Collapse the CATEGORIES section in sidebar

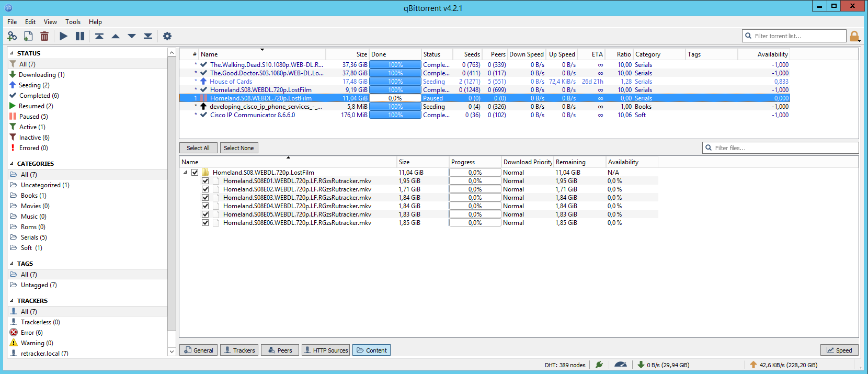(x=12, y=164)
